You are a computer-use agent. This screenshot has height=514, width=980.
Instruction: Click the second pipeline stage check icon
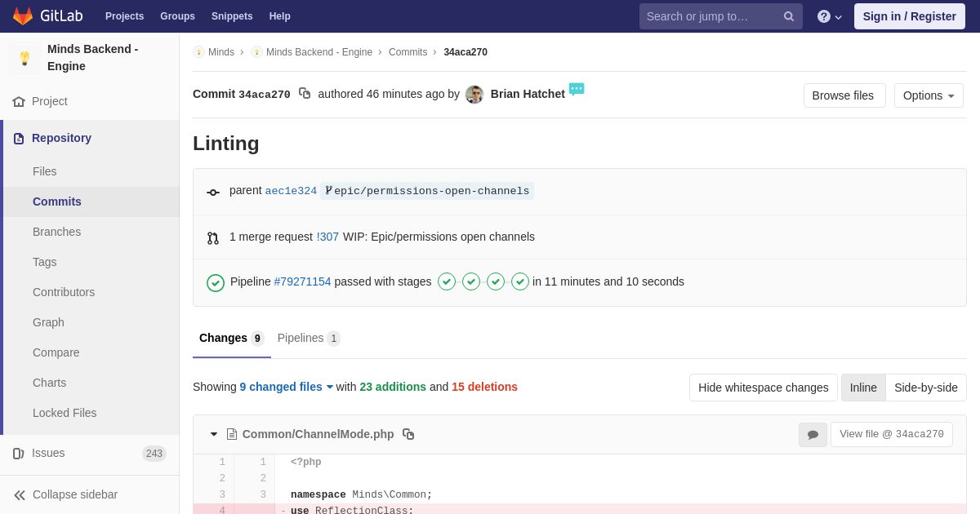click(471, 281)
